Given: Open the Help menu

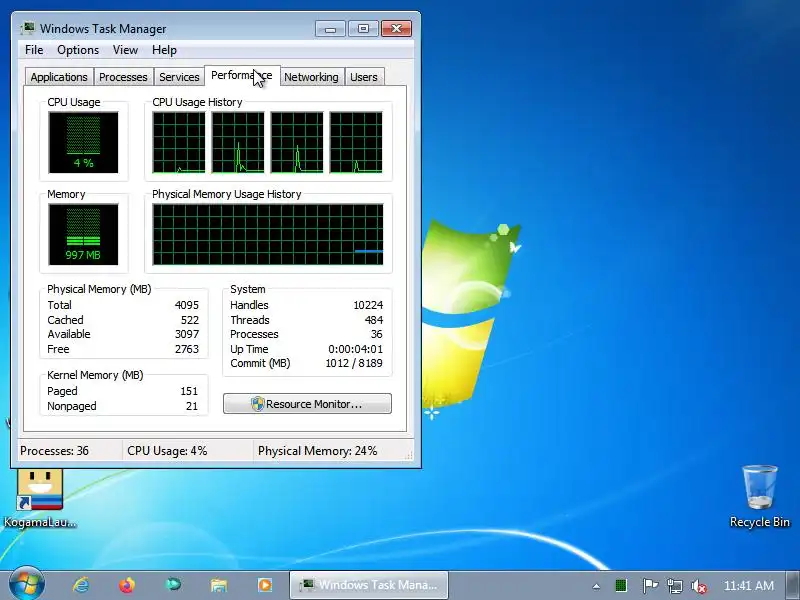Looking at the screenshot, I should [x=164, y=50].
